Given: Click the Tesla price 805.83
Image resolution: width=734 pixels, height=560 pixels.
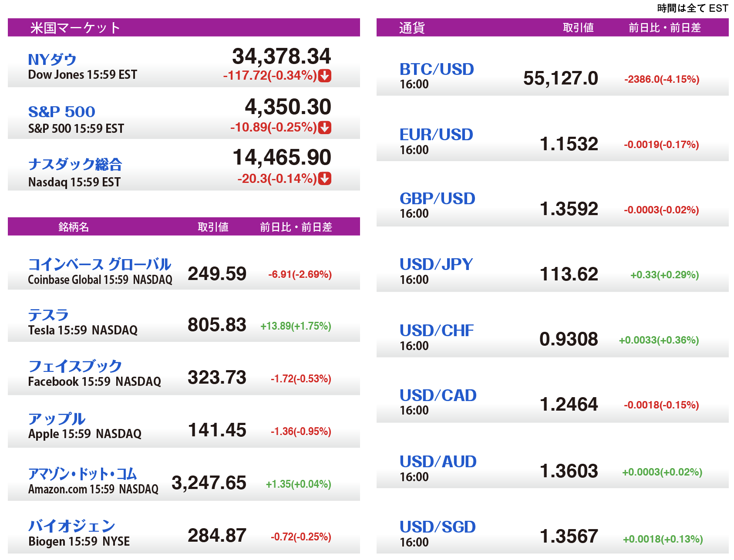Looking at the screenshot, I should tap(217, 325).
